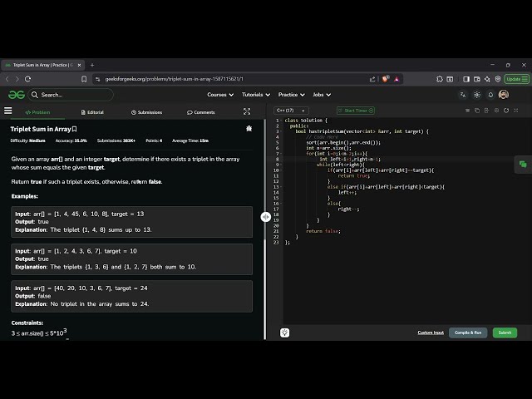Click the Custom Input link

[x=431, y=332]
